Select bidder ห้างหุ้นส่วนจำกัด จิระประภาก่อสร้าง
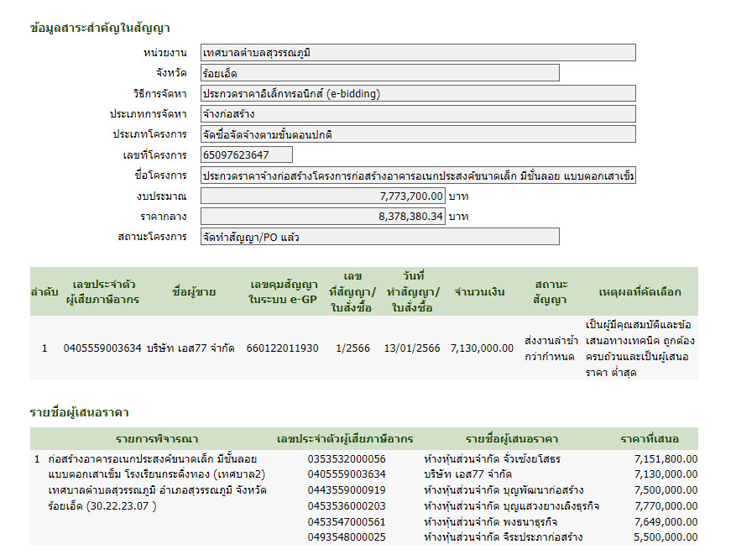 point(503,537)
